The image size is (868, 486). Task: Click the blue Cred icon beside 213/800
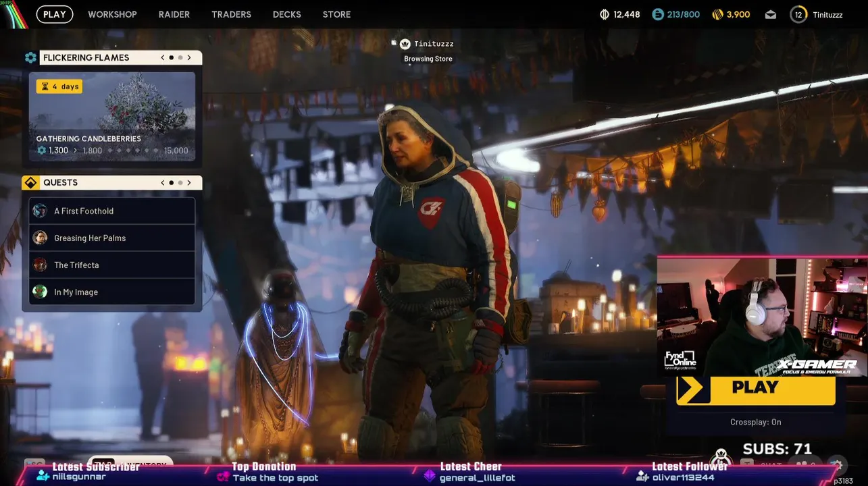658,14
